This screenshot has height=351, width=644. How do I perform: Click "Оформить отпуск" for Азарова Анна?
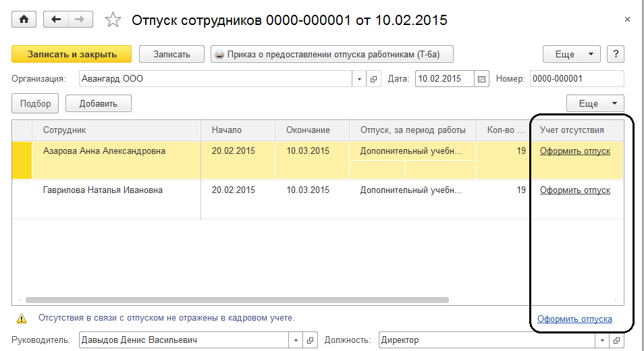pos(574,151)
